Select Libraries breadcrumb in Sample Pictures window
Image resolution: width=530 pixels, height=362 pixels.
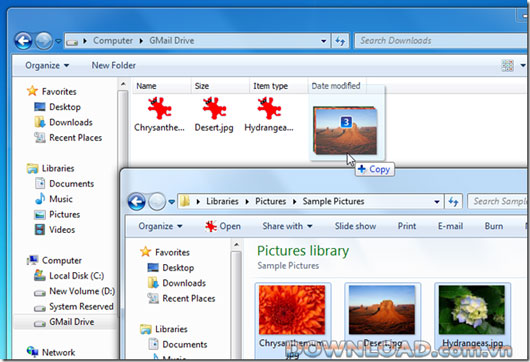(222, 201)
